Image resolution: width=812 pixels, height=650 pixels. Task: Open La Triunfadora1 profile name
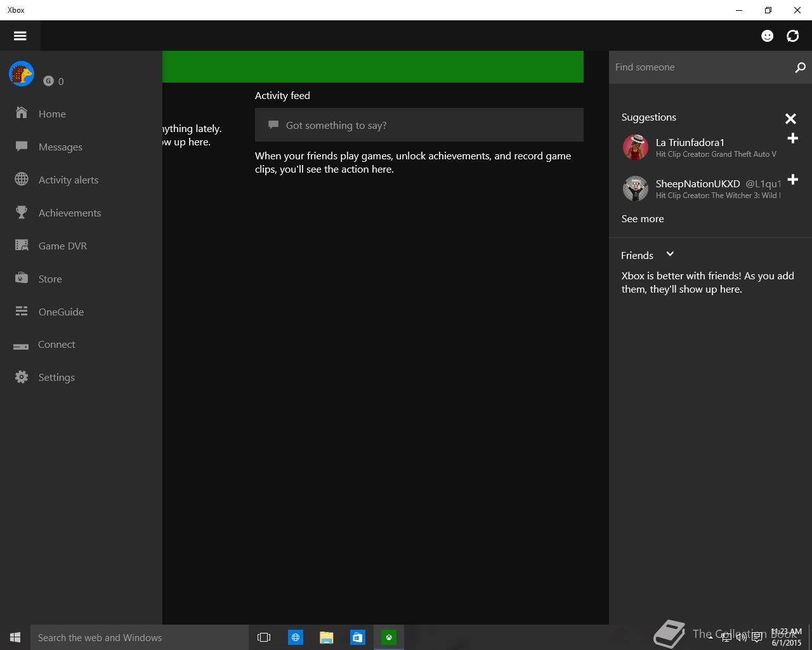click(690, 142)
